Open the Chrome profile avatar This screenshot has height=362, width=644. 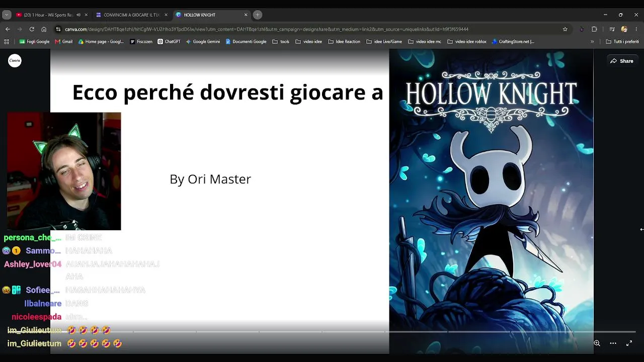tap(624, 29)
